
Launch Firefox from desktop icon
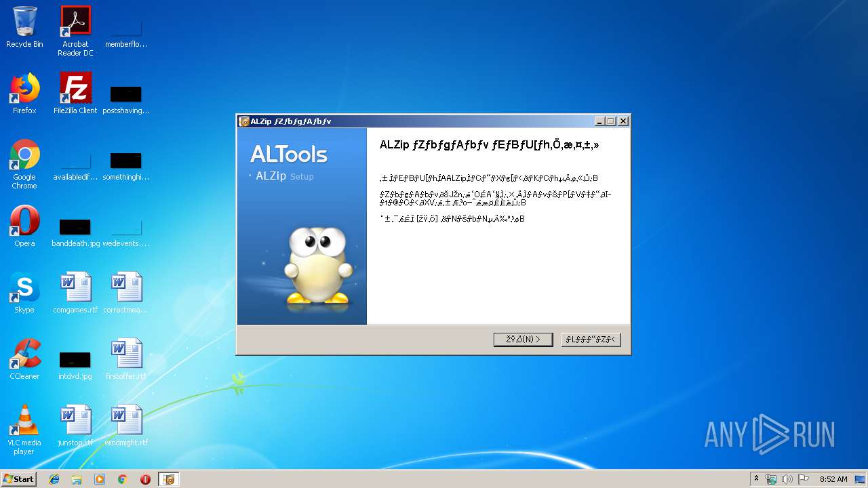click(24, 94)
